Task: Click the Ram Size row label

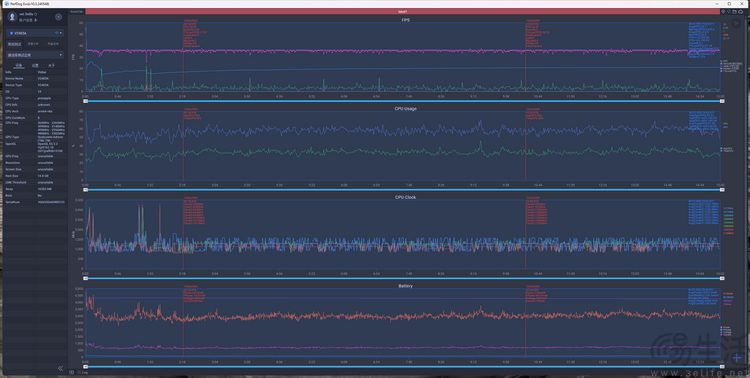Action: click(x=11, y=176)
